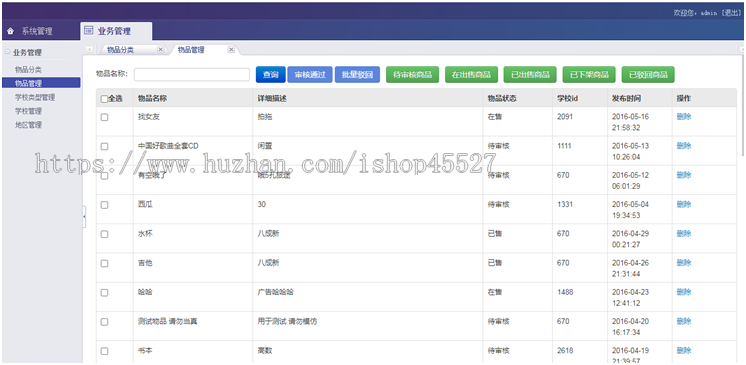This screenshot has height=365, width=746.
Task: Click the 在售 status in 找女友 row
Action: [x=495, y=117]
